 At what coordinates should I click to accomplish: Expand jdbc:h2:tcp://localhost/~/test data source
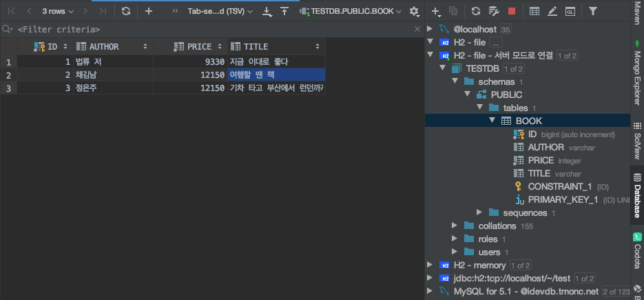coord(430,278)
